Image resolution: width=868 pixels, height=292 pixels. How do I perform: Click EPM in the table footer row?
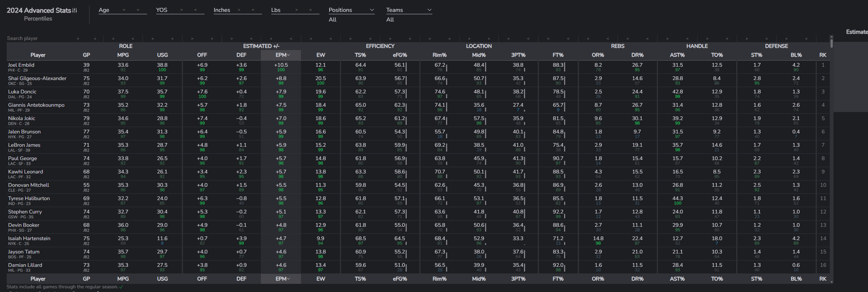pyautogui.click(x=281, y=279)
